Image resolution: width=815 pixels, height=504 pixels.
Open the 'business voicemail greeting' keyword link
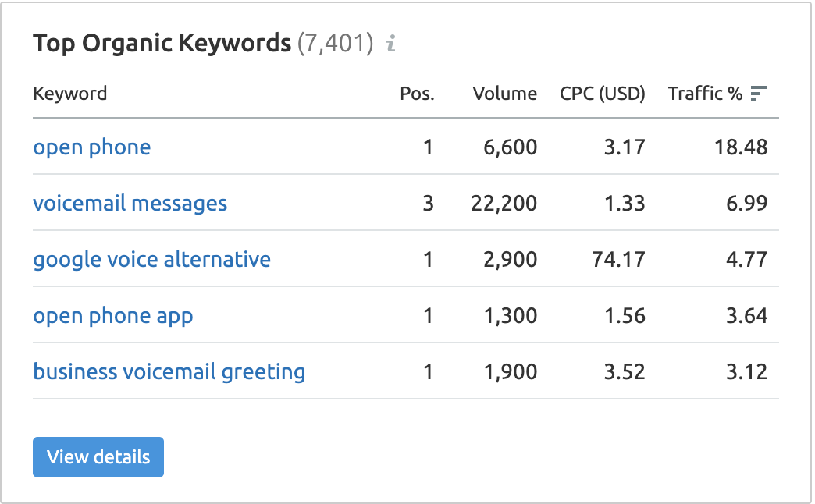(169, 372)
